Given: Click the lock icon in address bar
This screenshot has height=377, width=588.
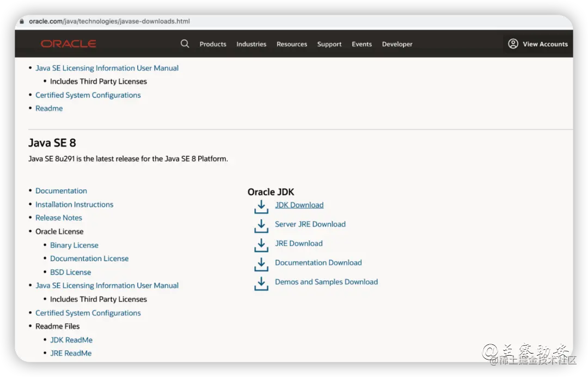Looking at the screenshot, I should [x=22, y=21].
